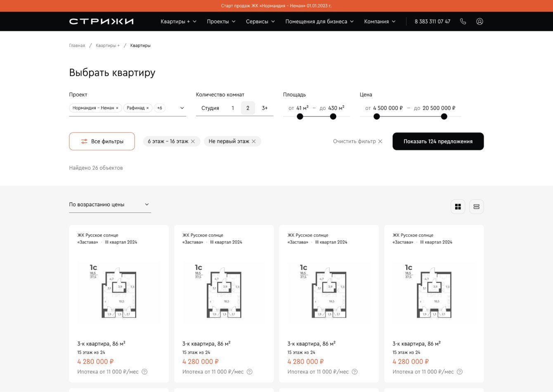Remove the "Нормандия – Неман" project tag

click(x=117, y=108)
